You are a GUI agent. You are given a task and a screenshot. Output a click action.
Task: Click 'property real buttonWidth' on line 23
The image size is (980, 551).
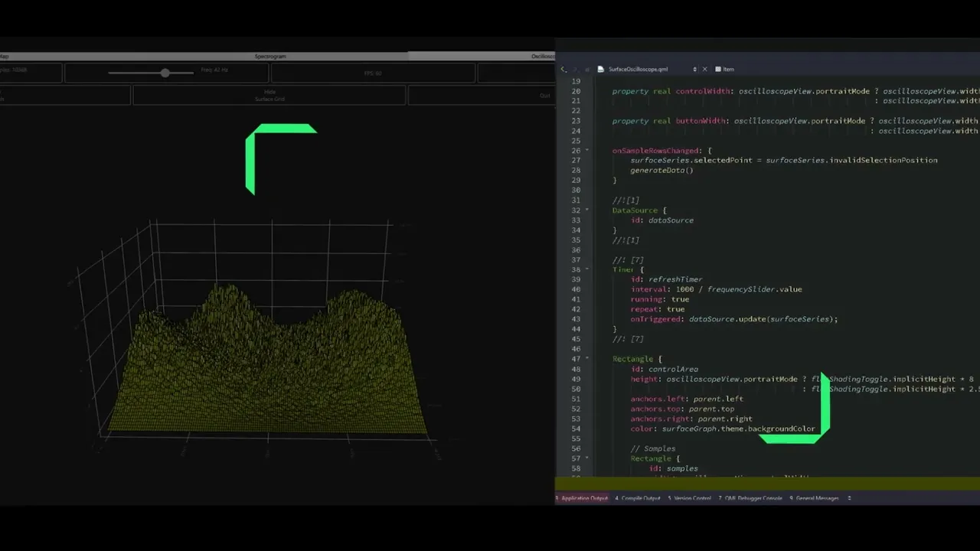(671, 121)
